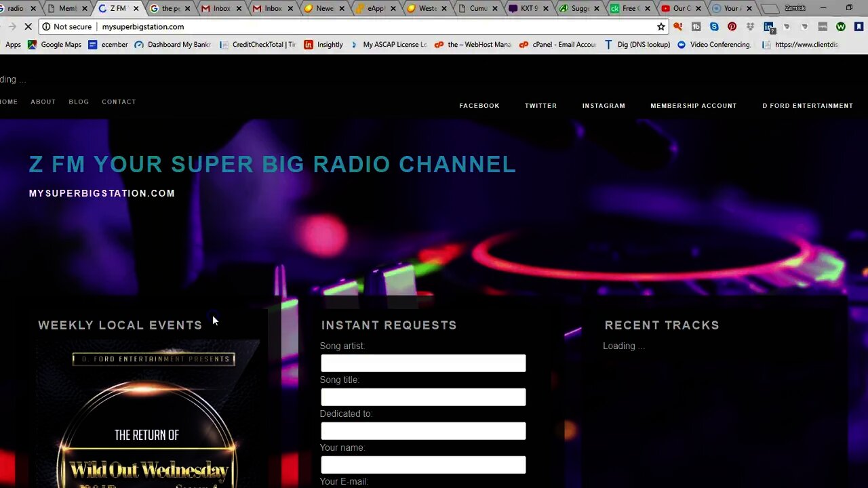Click the Not secure site info icon
The width and height of the screenshot is (868, 488).
click(46, 26)
